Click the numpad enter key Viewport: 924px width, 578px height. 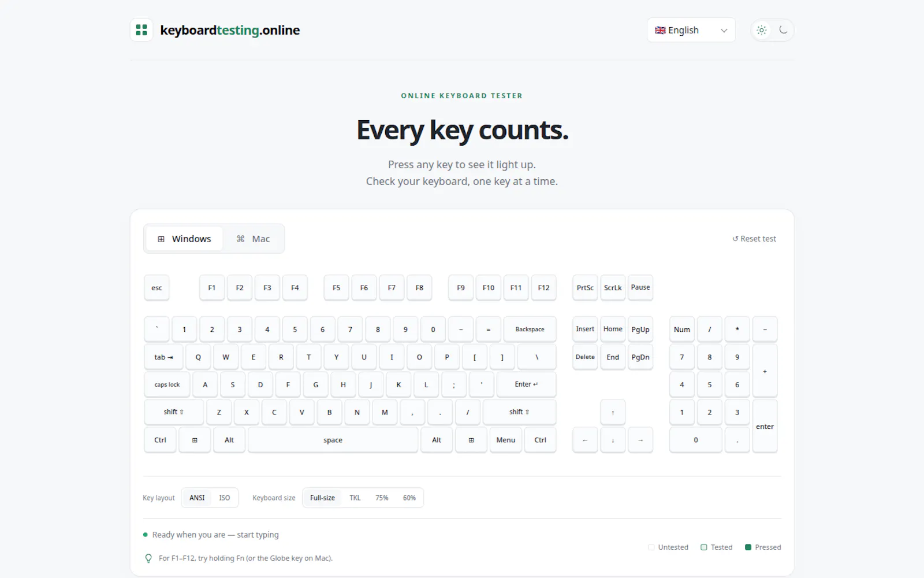[x=765, y=426]
